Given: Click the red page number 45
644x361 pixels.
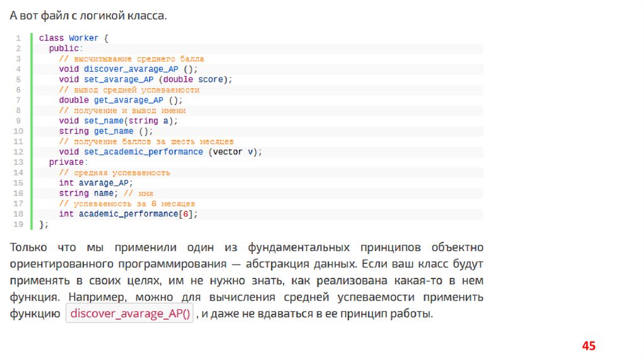Looking at the screenshot, I should coord(589,346).
